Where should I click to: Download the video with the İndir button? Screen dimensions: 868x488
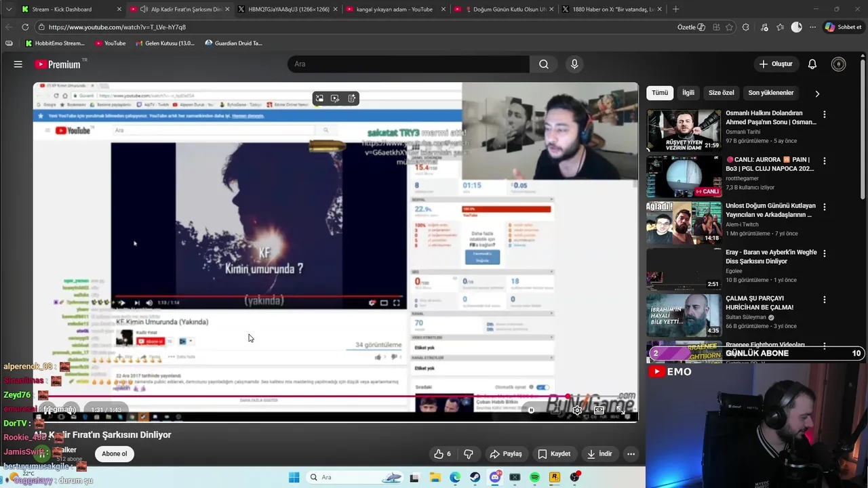tap(599, 454)
